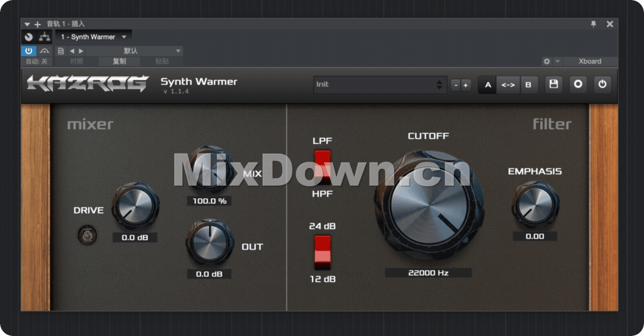Click the MIX knob
644x336 pixels.
[x=210, y=169]
